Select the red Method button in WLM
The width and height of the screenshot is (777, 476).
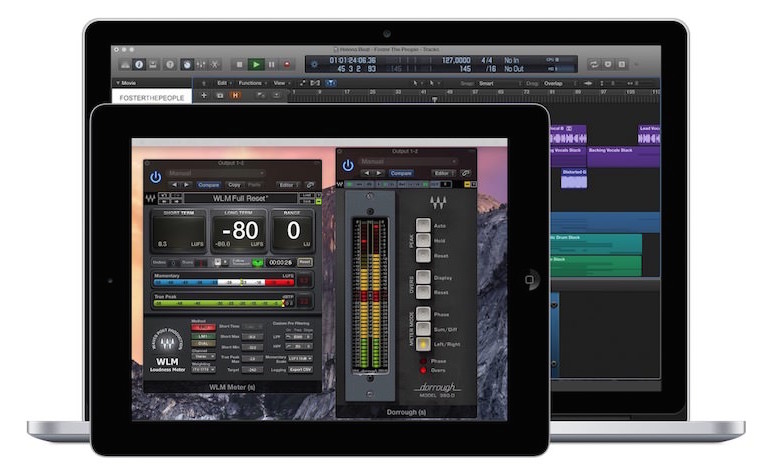[203, 327]
